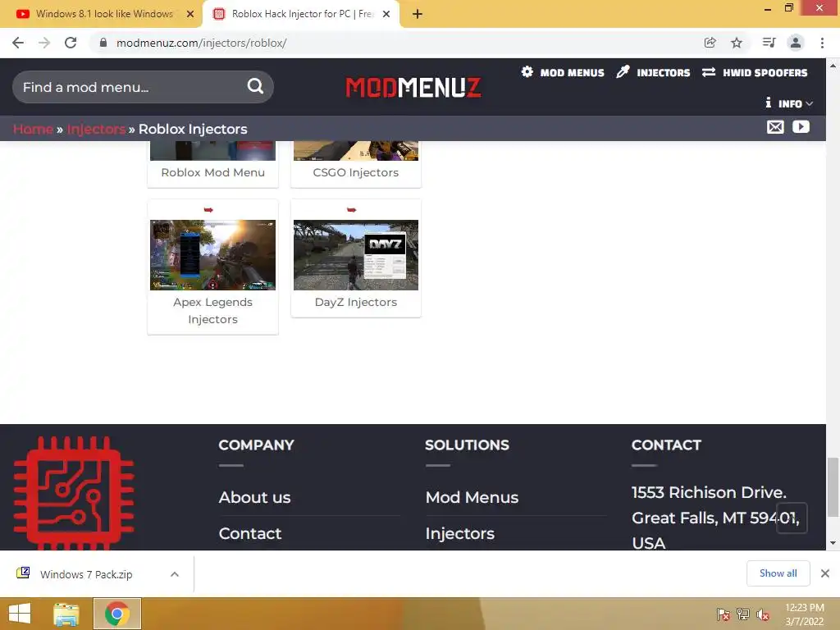Viewport: 840px width, 630px height.
Task: Expand Windows 7 Pack.zip download options
Action: 175,574
